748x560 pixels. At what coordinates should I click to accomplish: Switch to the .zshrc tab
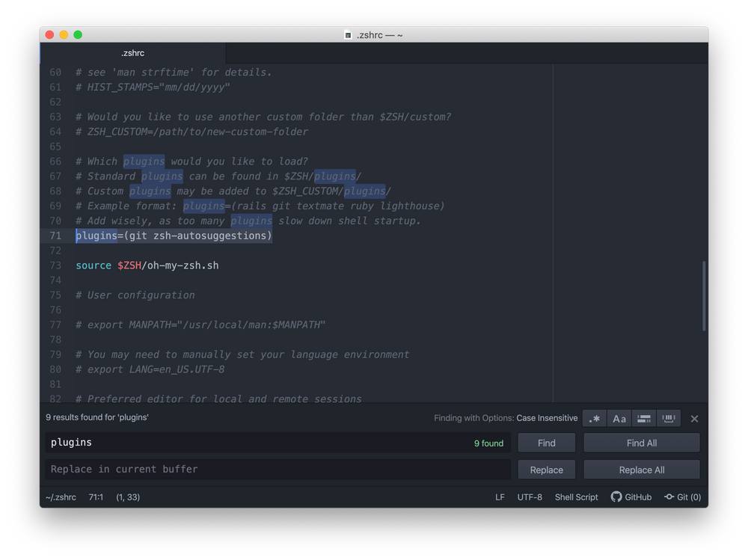pos(132,53)
